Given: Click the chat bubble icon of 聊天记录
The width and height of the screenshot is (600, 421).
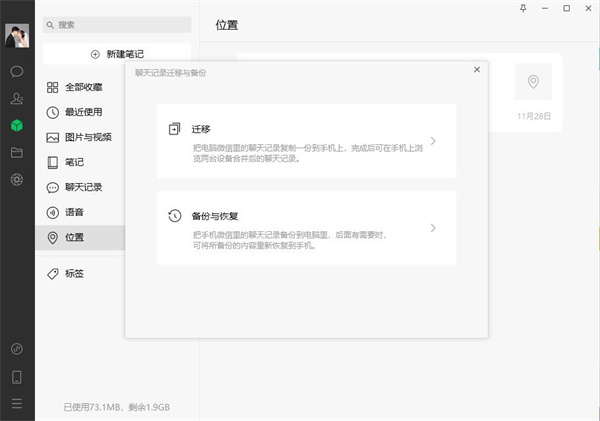Looking at the screenshot, I should tap(52, 188).
